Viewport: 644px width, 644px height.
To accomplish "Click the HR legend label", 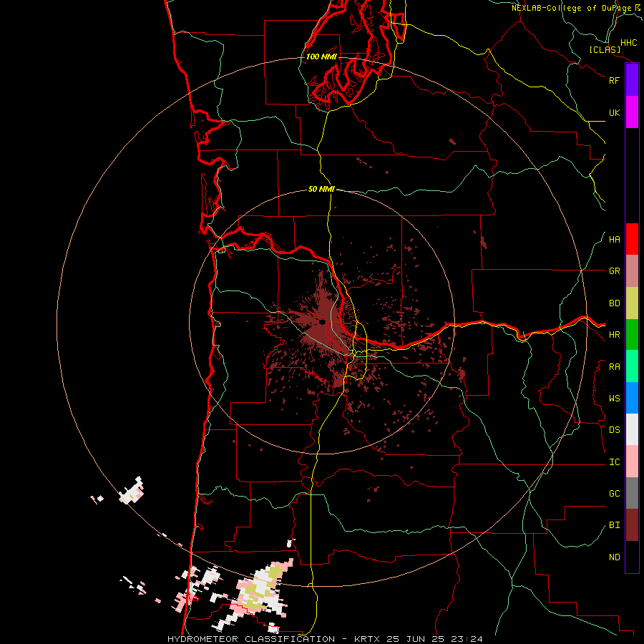I will click(x=614, y=335).
